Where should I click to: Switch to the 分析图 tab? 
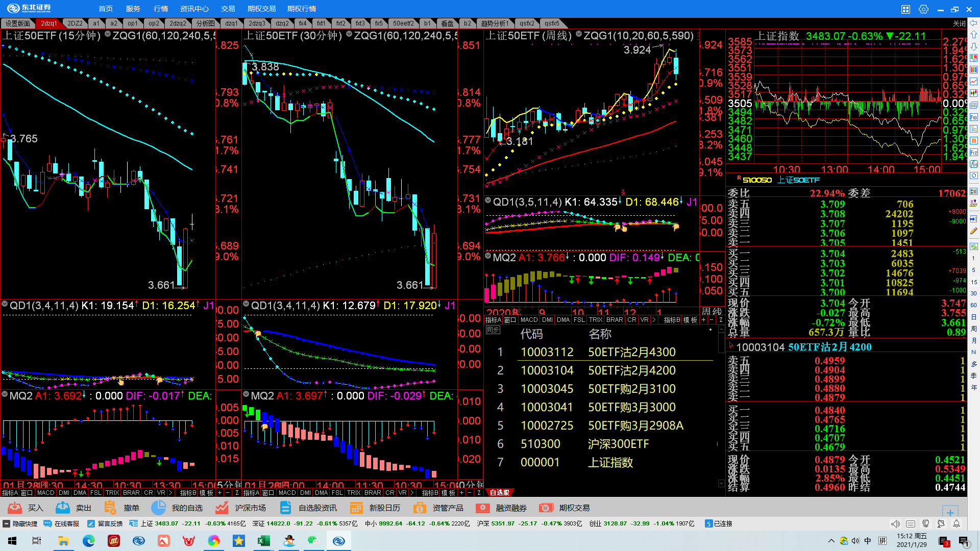[205, 23]
